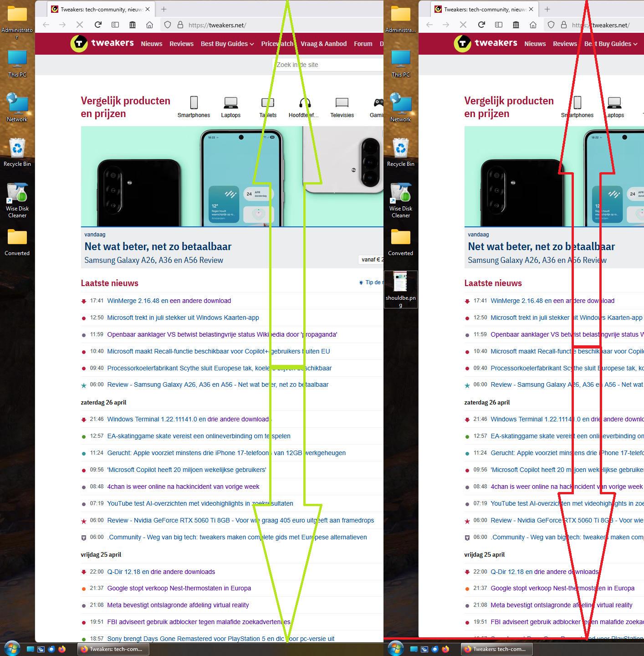Open a new tab in the right Firefox window
The width and height of the screenshot is (644, 656).
click(x=547, y=9)
